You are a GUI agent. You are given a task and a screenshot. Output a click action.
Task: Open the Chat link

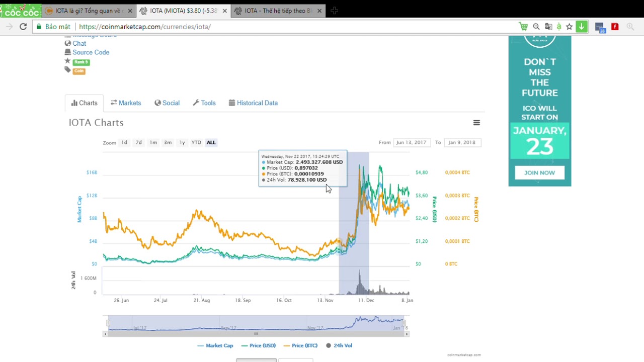[x=79, y=43]
